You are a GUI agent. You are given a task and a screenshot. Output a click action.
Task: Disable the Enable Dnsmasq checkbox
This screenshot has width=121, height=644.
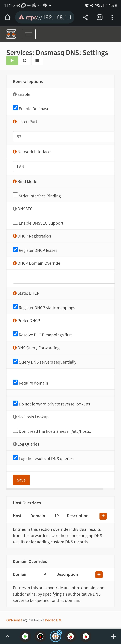click(15, 108)
